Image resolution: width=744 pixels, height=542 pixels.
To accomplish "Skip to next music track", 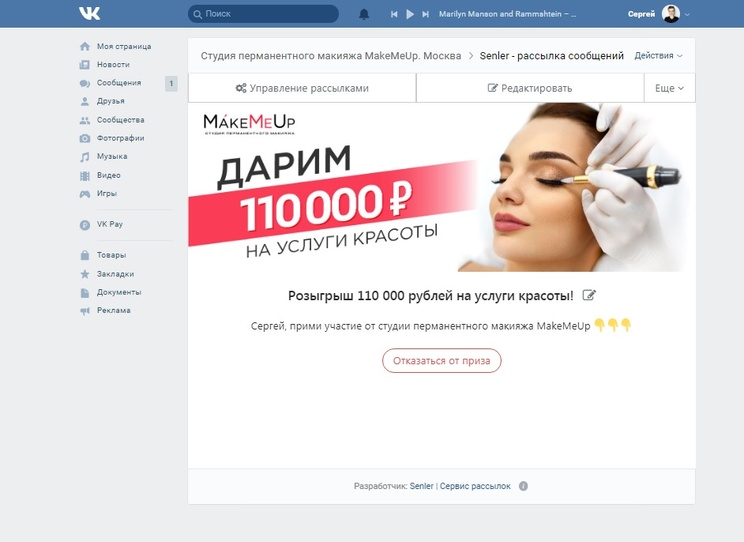I will pyautogui.click(x=426, y=14).
